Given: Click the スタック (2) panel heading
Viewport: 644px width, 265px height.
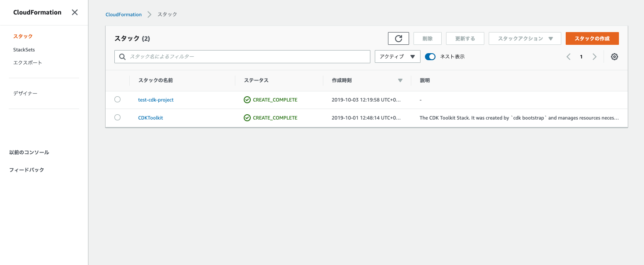Looking at the screenshot, I should coord(132,39).
